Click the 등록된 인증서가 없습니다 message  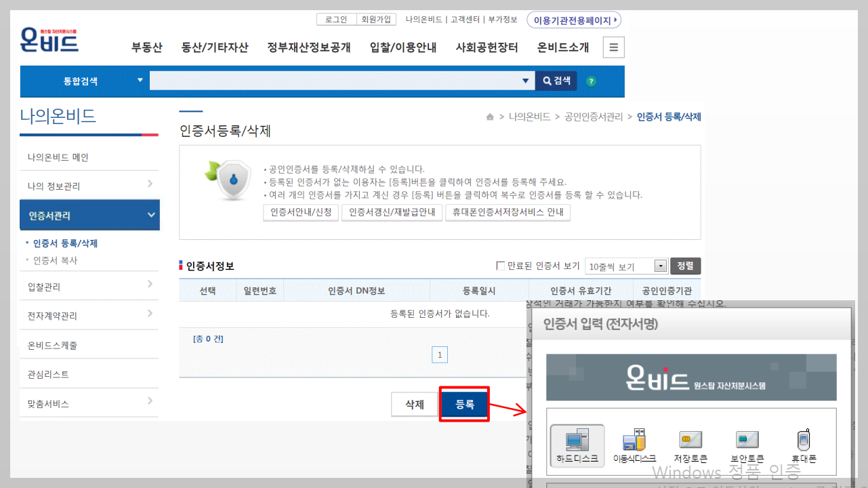click(440, 314)
